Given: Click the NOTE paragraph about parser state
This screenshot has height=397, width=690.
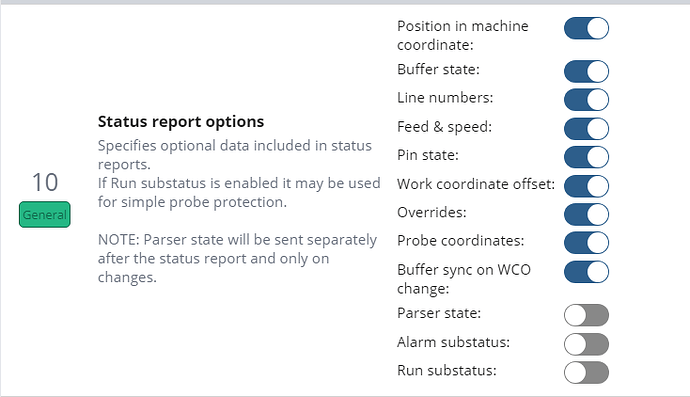Looking at the screenshot, I should coord(238,258).
